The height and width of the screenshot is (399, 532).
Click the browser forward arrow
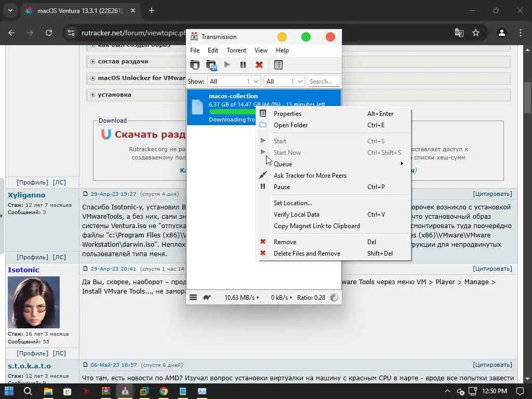pos(30,33)
